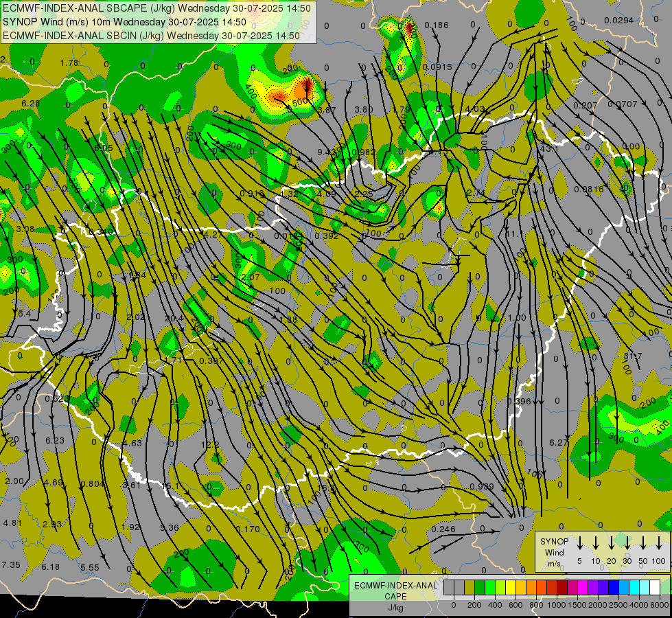Screen dimensions: 672x618
Task: Pick the cyan swatch before 4000
Action: tap(634, 588)
